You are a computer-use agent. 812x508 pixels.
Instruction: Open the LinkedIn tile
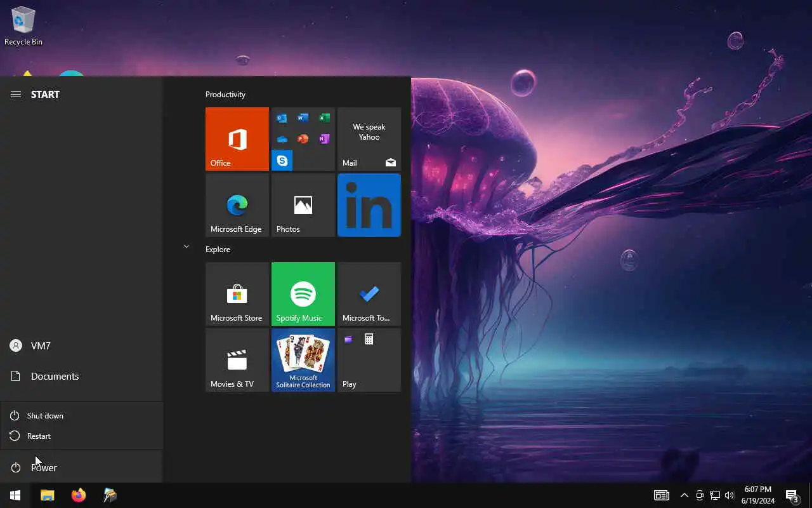[x=369, y=205]
